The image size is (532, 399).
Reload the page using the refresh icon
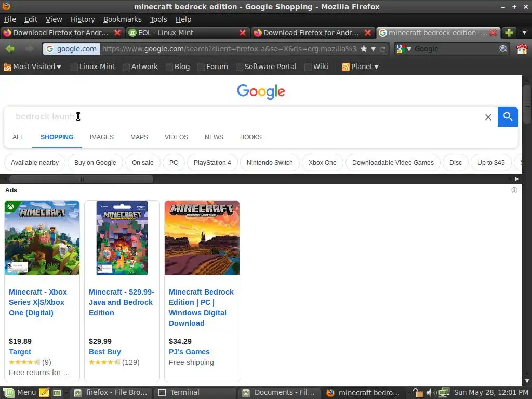coord(383,49)
